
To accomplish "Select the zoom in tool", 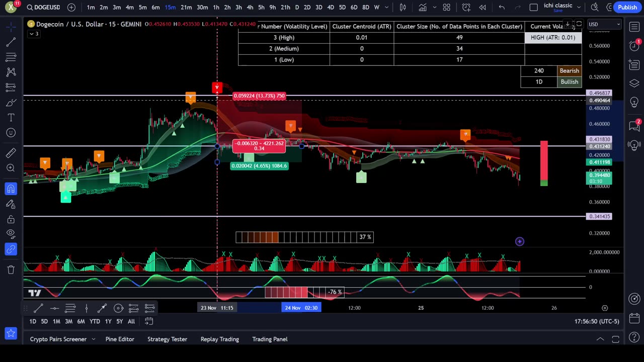I will point(11,168).
